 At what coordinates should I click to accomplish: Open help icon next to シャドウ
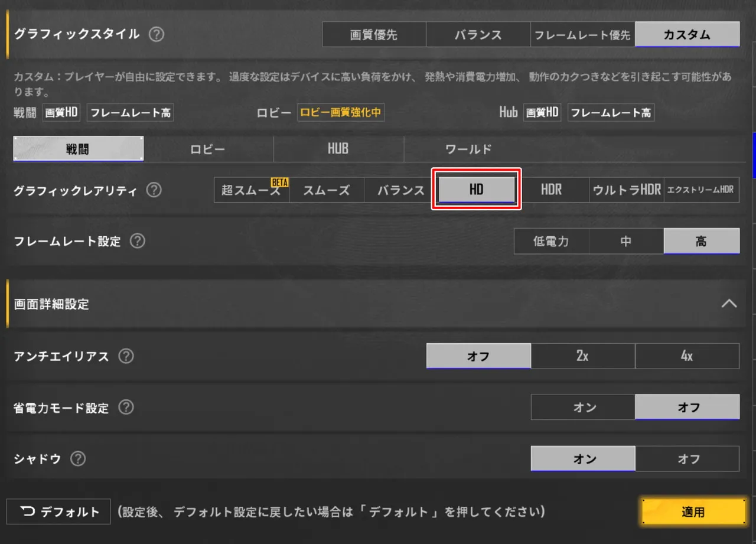pos(78,458)
